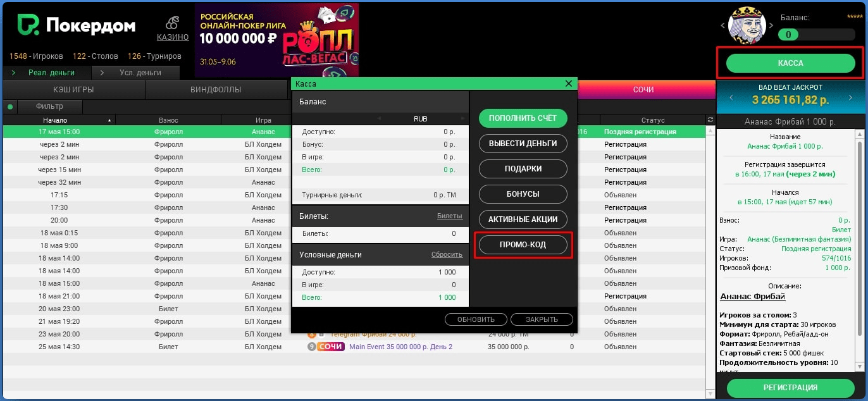Click Сбросить link for play money
The width and height of the screenshot is (868, 401).
click(x=447, y=254)
